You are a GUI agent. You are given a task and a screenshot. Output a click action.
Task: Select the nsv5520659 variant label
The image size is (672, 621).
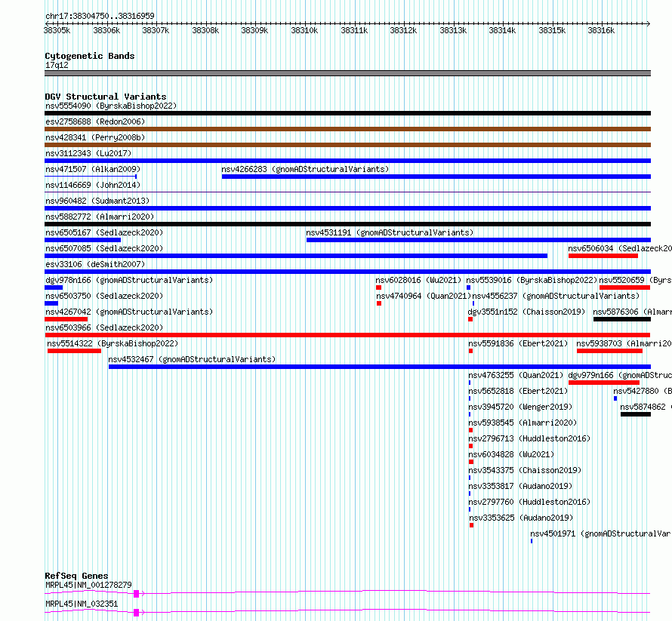tap(635, 280)
